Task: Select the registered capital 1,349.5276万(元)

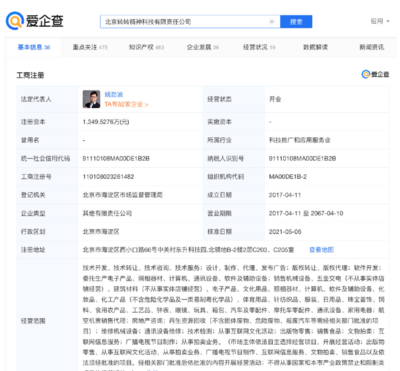Action: (x=106, y=122)
